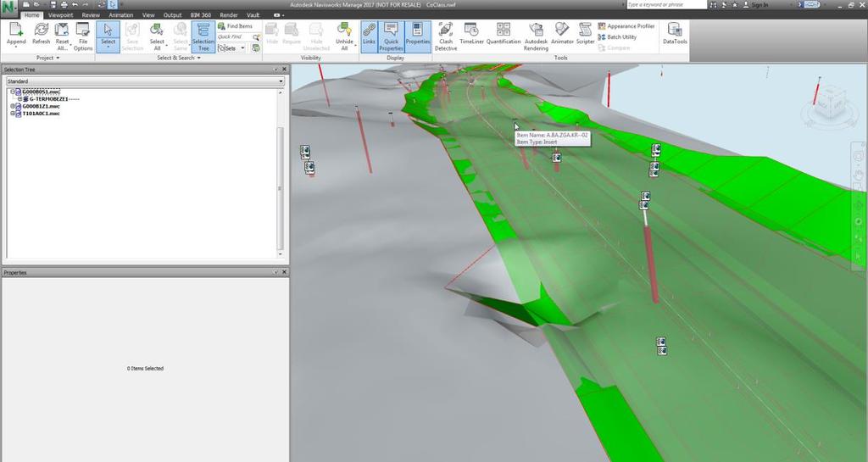Open the TimeLiner tool
Viewport: 868px width, 462px height.
pos(471,34)
